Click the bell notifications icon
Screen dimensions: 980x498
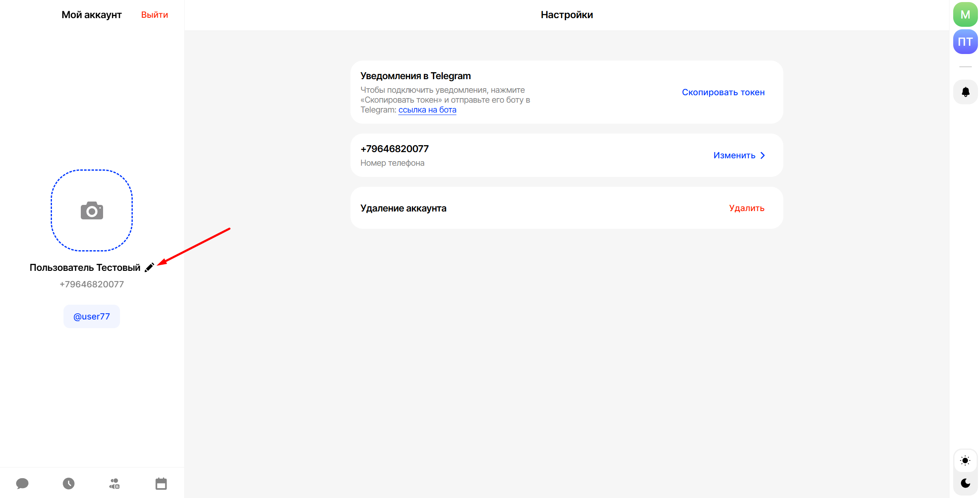pyautogui.click(x=965, y=92)
